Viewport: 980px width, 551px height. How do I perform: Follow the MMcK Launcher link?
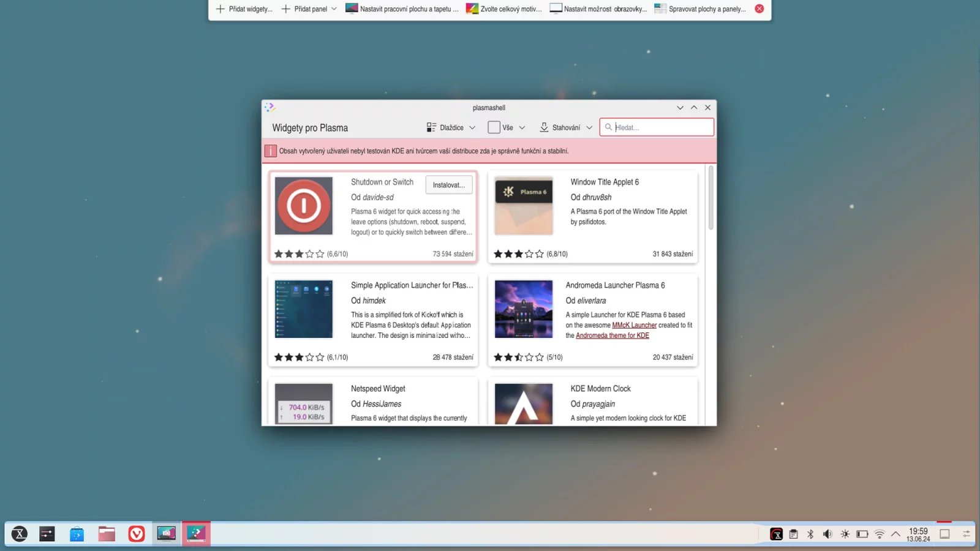(634, 325)
